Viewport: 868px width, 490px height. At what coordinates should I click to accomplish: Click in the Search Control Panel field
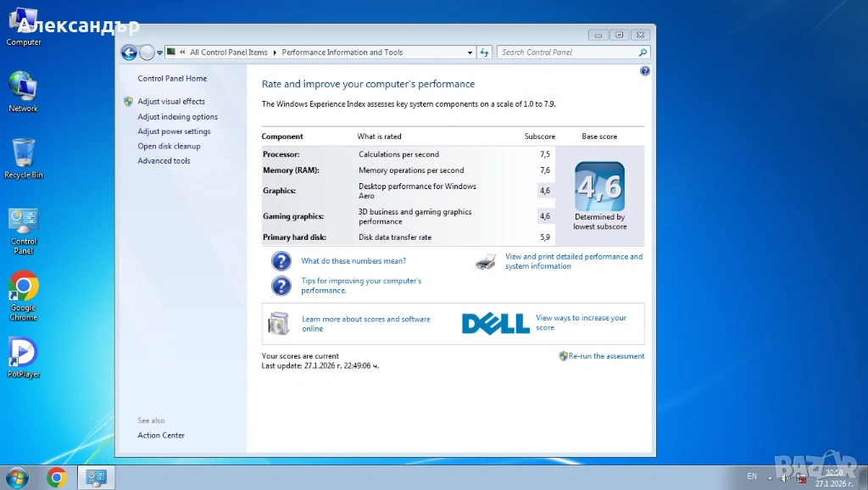point(566,53)
